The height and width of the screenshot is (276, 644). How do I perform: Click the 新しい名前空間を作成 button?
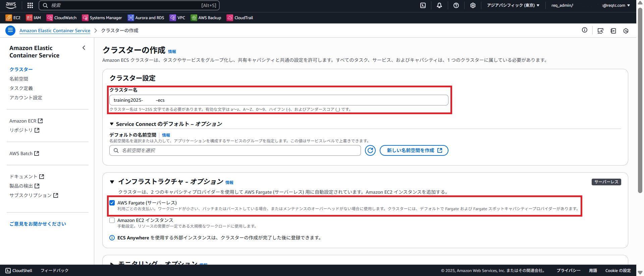[x=414, y=150]
